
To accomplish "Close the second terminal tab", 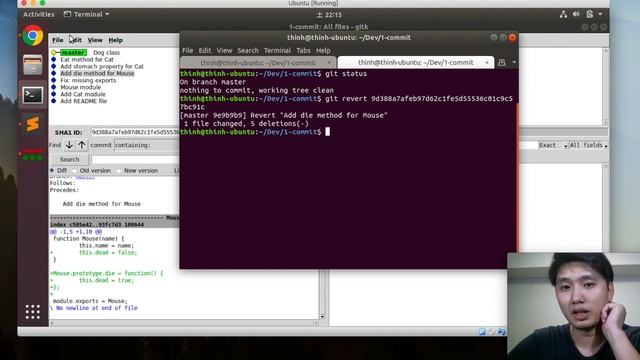I will point(487,62).
